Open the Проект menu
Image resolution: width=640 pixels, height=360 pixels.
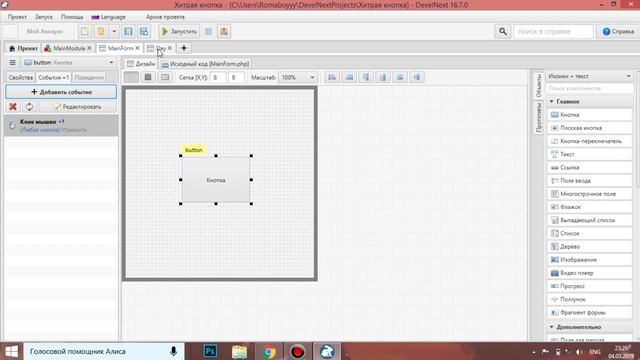pos(17,17)
